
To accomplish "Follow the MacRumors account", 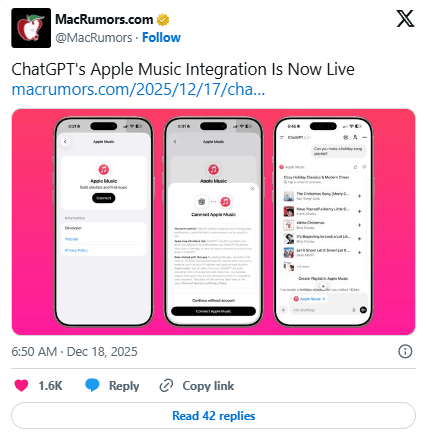I will (x=161, y=38).
